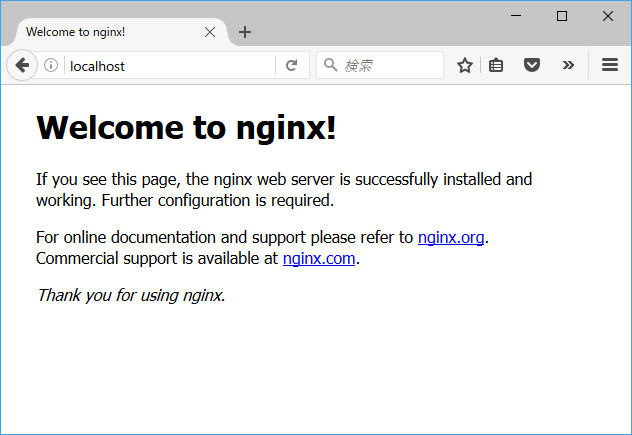This screenshot has width=632, height=435.
Task: Show bookmarks list icon
Action: [x=496, y=65]
